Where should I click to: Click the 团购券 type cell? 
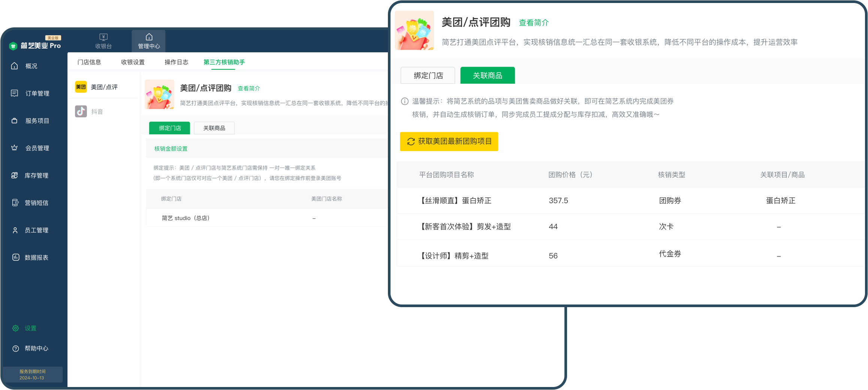tap(670, 201)
